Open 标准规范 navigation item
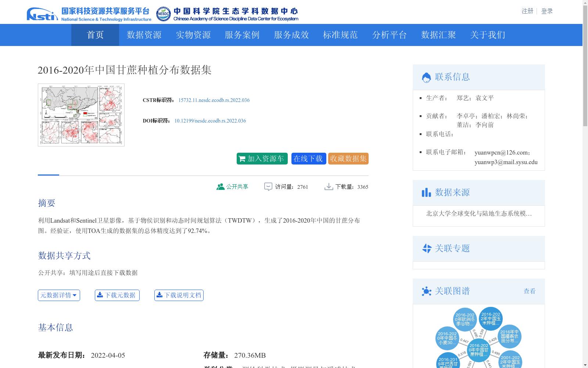The height and width of the screenshot is (368, 588). (340, 35)
